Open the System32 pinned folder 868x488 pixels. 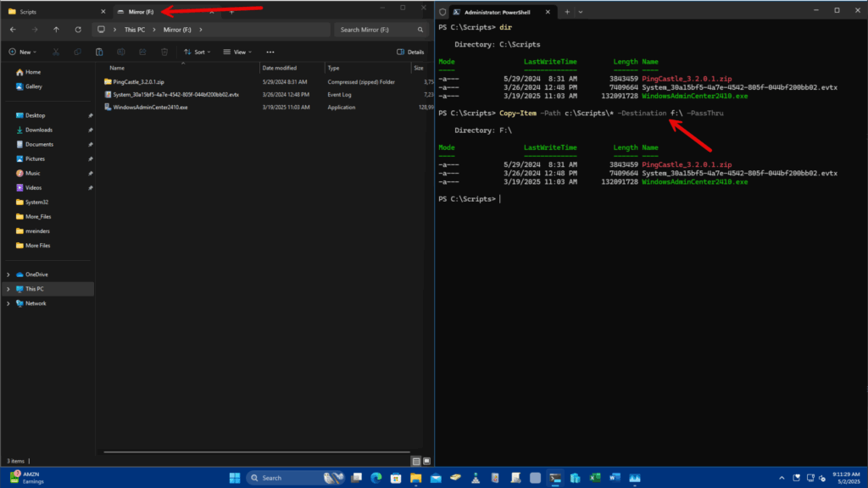(36, 202)
